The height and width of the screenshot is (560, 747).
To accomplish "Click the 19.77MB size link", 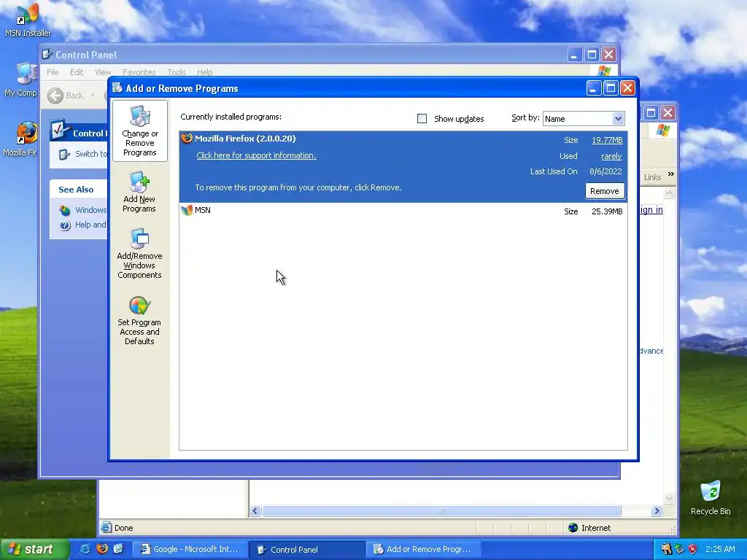I will (607, 140).
